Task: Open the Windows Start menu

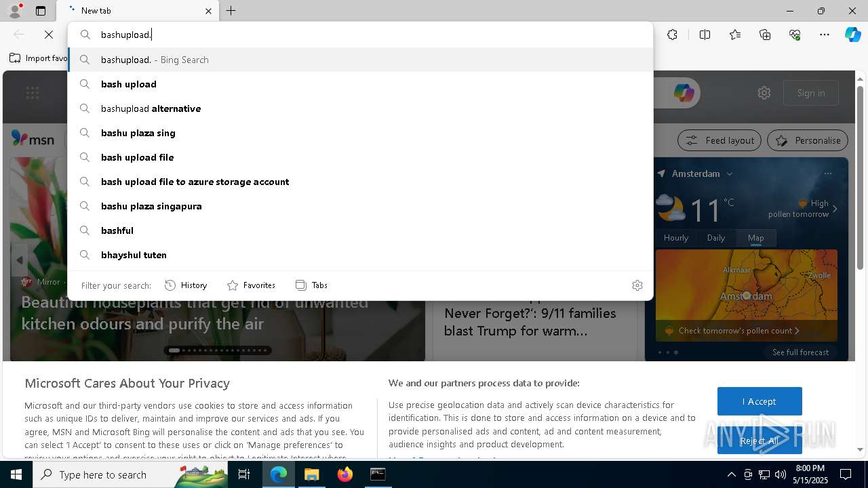Action: [16, 474]
